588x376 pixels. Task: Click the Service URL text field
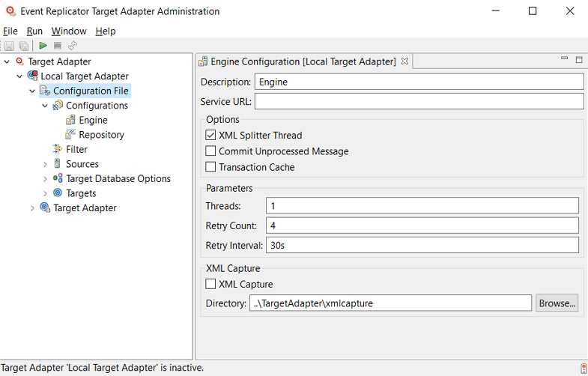[419, 101]
